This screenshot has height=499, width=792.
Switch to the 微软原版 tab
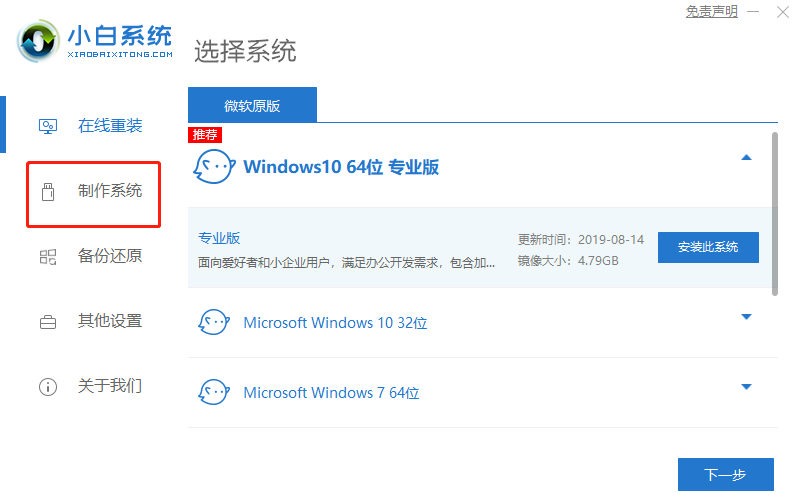[252, 105]
